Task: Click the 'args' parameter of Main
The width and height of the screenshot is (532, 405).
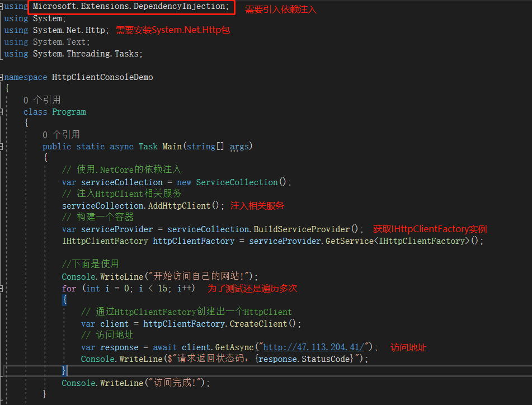Action: click(x=239, y=147)
